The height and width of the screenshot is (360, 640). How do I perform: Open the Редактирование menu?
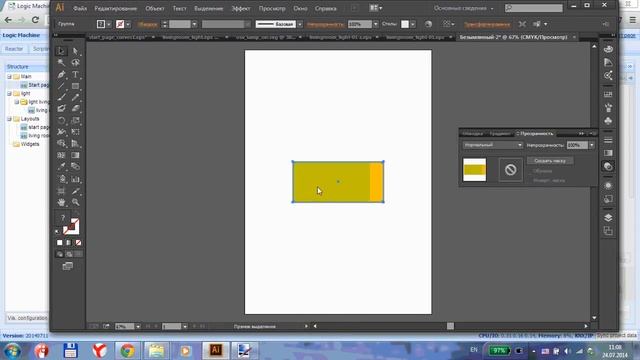pos(116,8)
